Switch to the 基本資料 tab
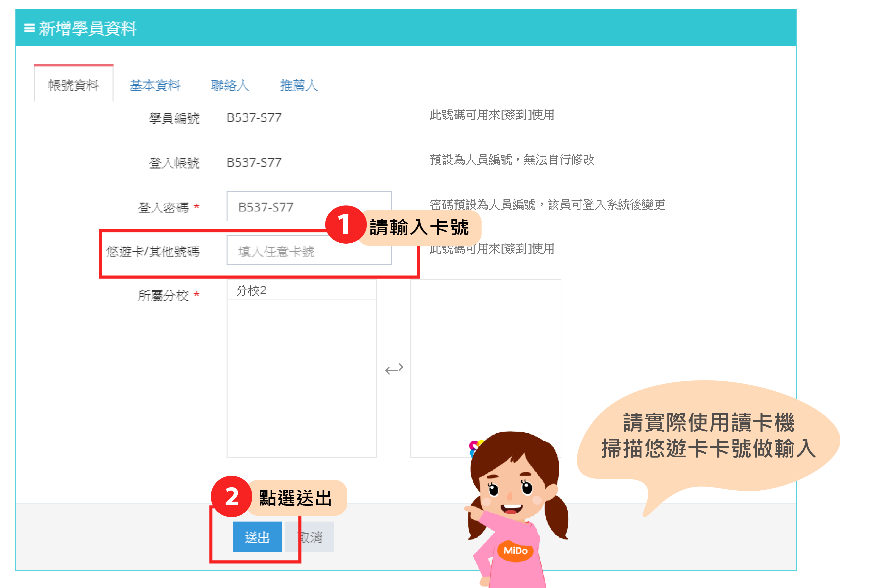 (155, 85)
